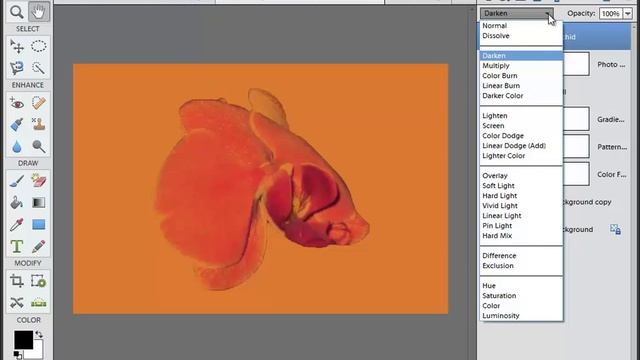Select the Move tool
Image resolution: width=640 pixels, height=360 pixels.
point(17,46)
